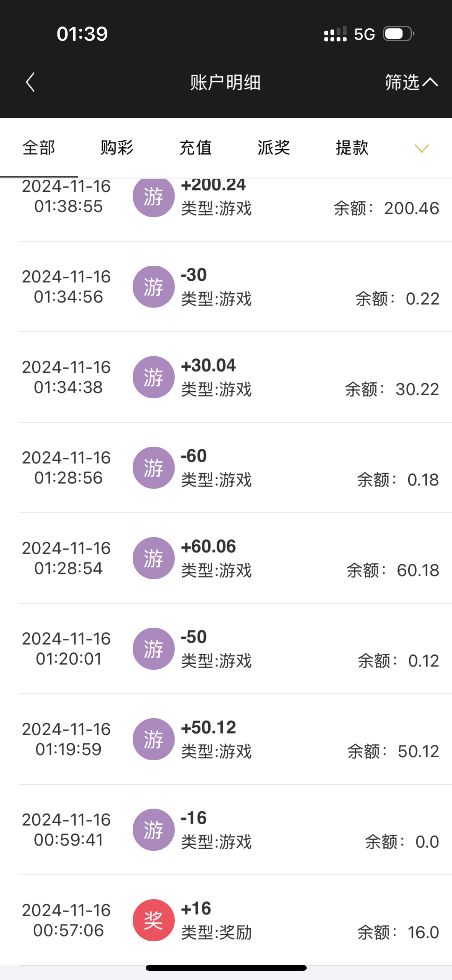452x980 pixels.
Task: Tap the game icon beside the -50 entry
Action: [x=153, y=649]
